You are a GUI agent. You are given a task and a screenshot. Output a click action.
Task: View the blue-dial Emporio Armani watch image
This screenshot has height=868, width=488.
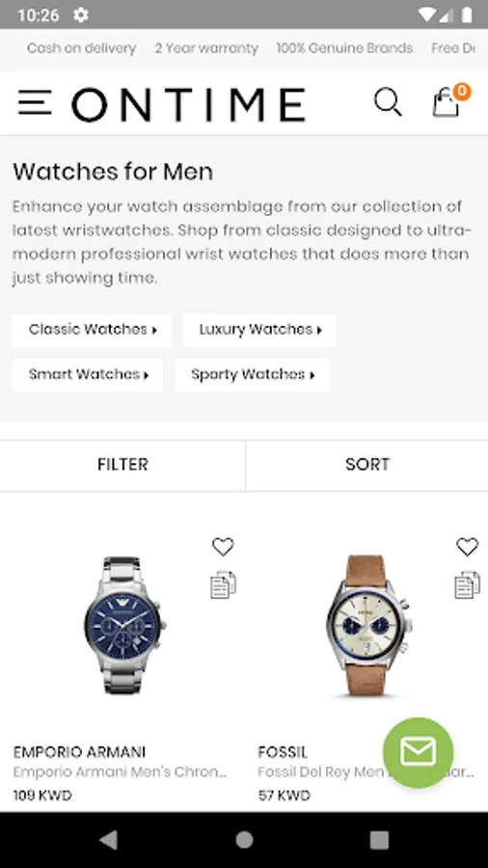click(124, 626)
